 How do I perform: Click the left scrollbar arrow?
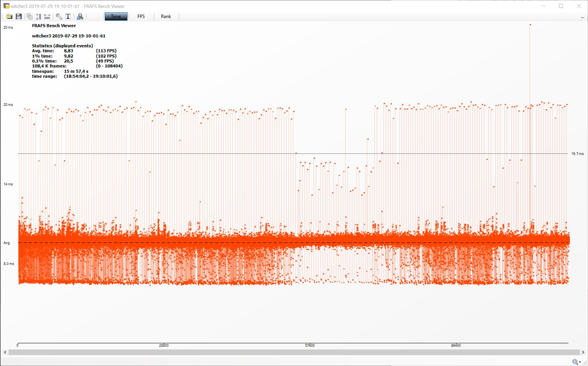tap(5, 352)
